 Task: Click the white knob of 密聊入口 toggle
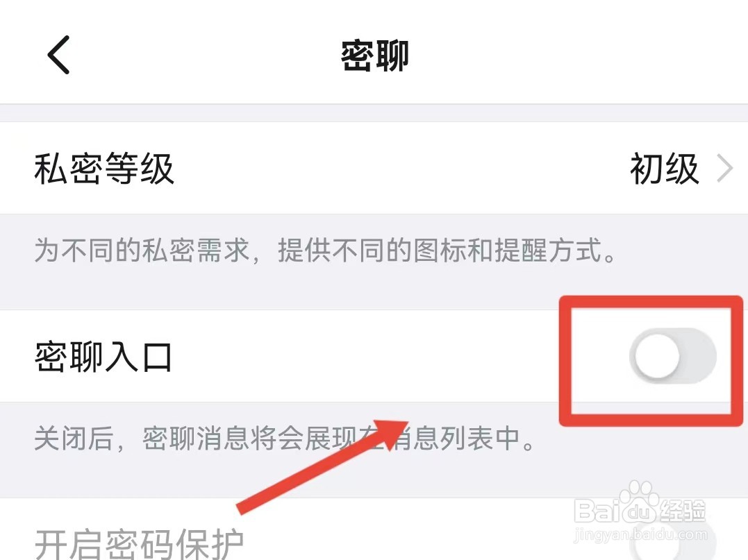click(657, 356)
